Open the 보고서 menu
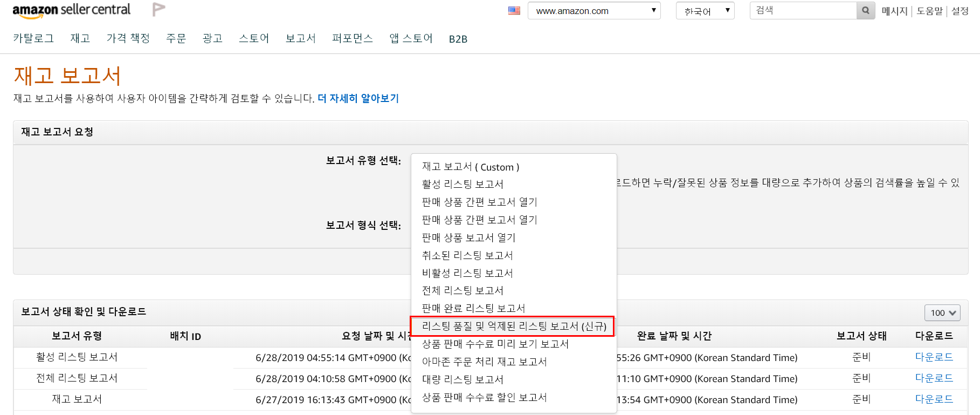This screenshot has height=415, width=980. (x=301, y=38)
